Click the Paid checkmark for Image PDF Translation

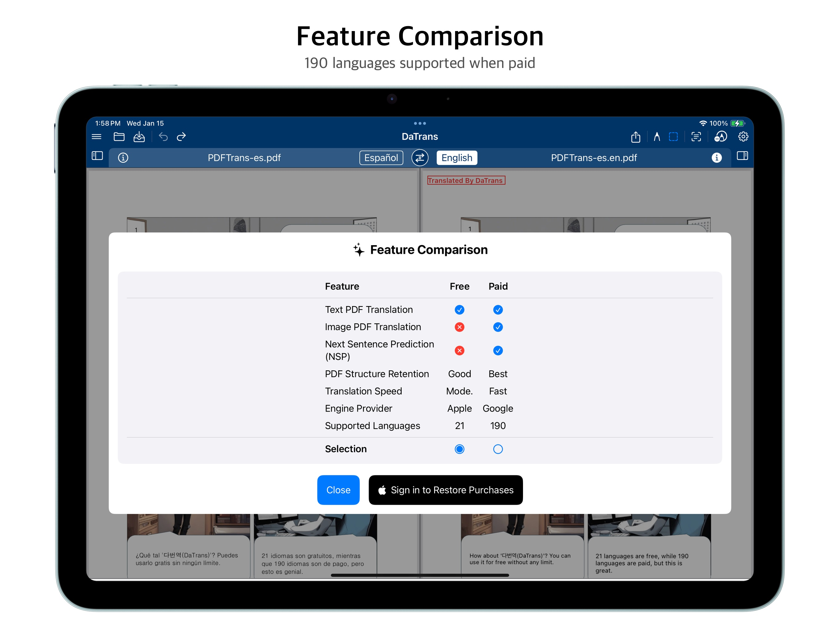coord(497,327)
